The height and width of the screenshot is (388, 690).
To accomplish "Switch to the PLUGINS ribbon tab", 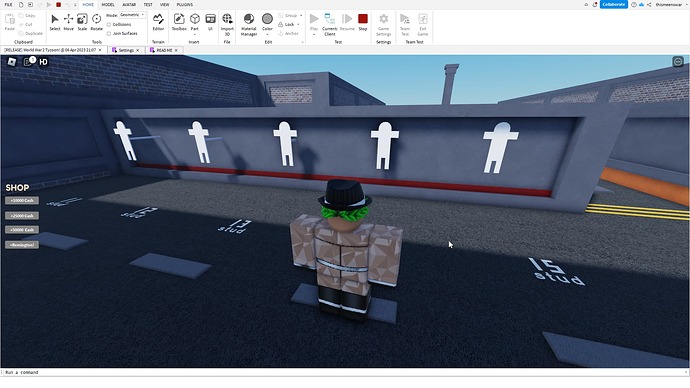I will pyautogui.click(x=185, y=5).
